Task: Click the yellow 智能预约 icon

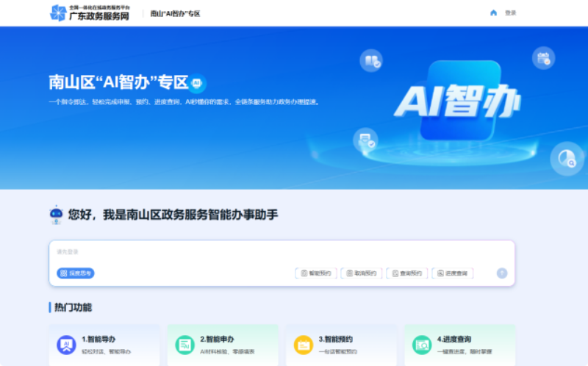Action: click(303, 345)
